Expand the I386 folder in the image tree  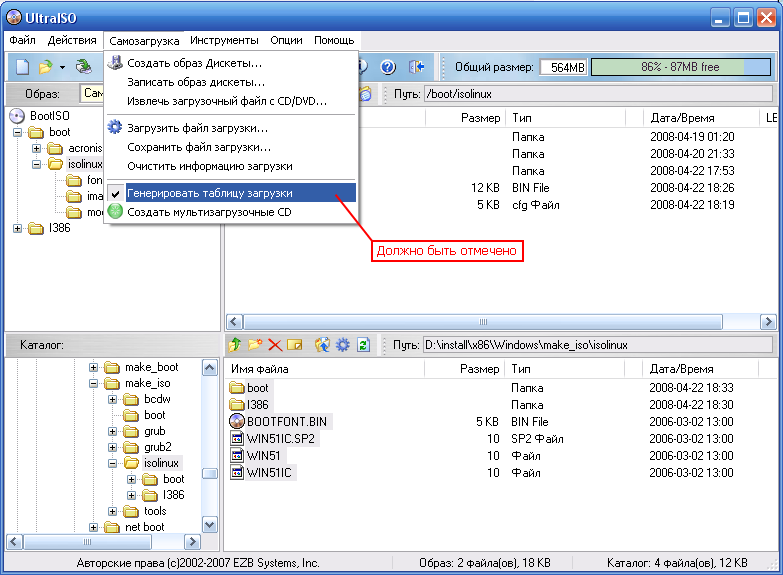(17, 228)
